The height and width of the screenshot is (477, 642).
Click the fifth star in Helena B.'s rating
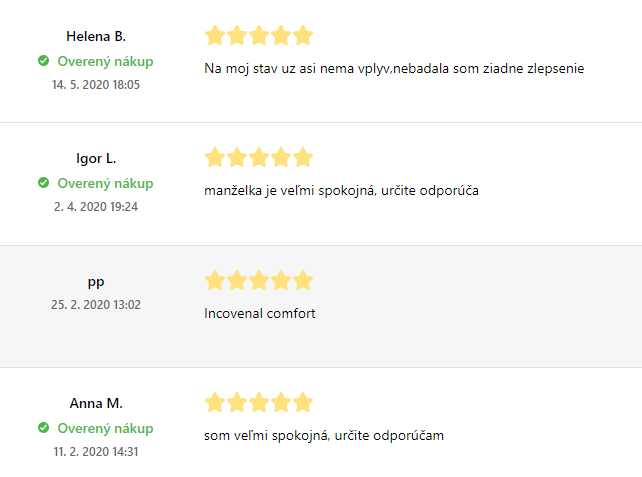pos(303,35)
